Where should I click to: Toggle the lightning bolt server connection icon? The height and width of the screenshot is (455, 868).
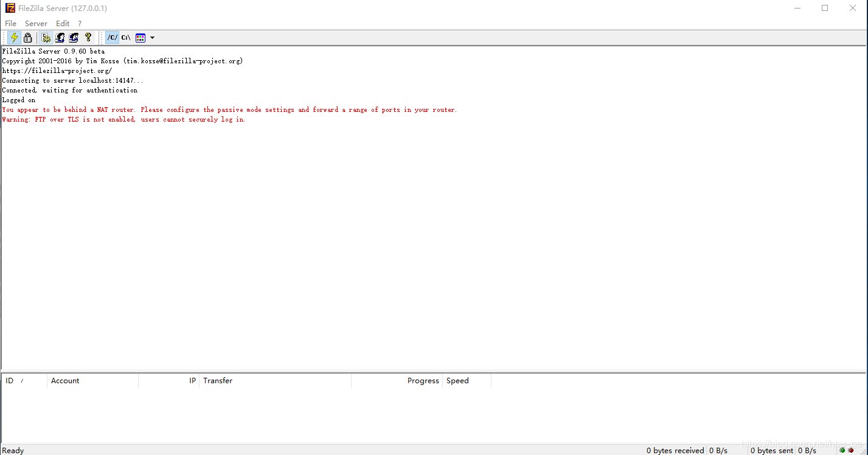pyautogui.click(x=14, y=38)
